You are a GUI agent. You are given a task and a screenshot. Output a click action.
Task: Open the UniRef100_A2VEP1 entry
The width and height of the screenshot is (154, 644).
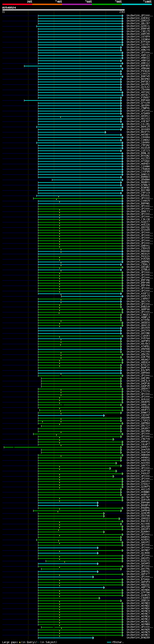point(138,540)
